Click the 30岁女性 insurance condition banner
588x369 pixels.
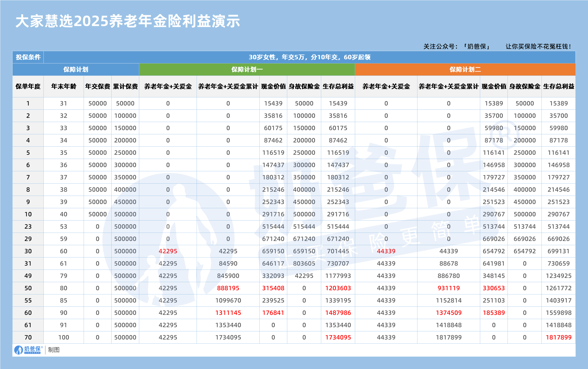(309, 57)
